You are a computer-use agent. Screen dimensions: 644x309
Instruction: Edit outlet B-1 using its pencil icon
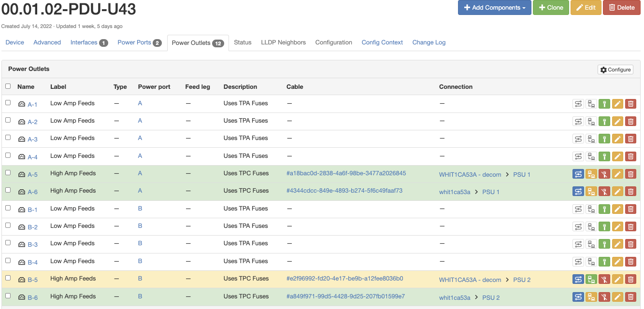(617, 209)
